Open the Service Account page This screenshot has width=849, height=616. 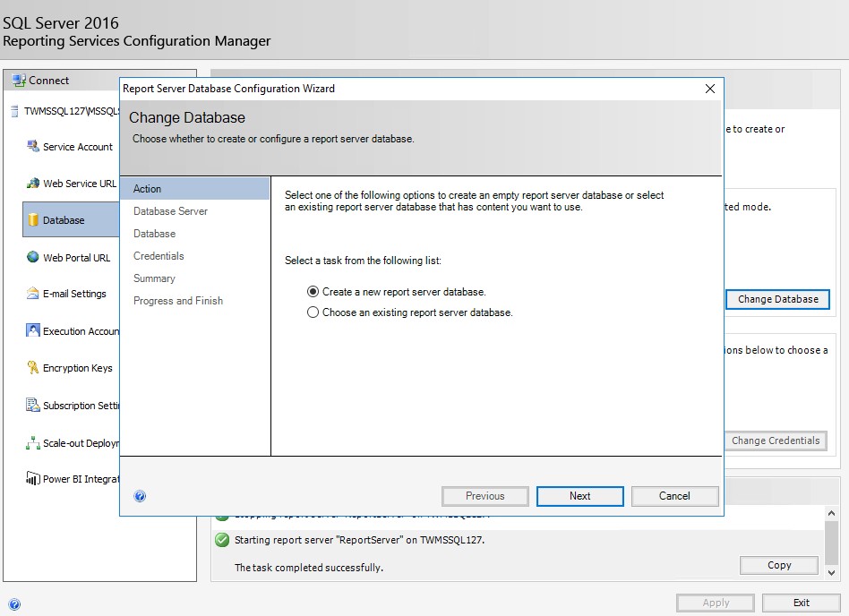tap(78, 147)
